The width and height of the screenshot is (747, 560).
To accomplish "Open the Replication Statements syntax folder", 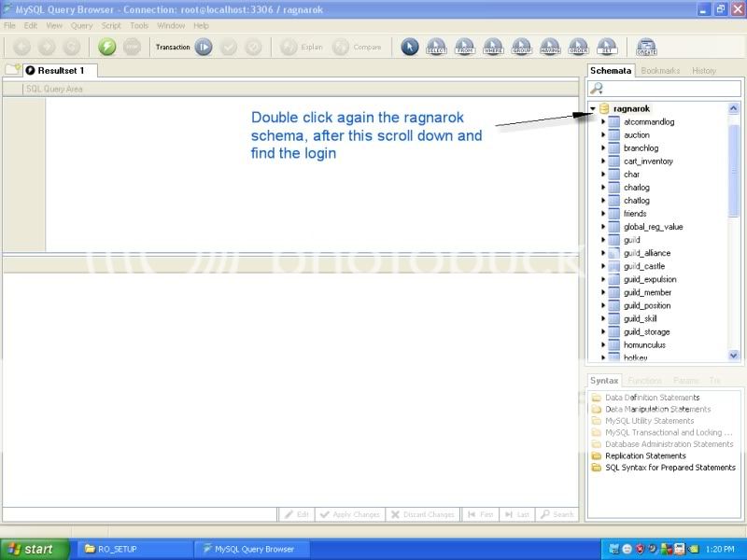I will click(x=645, y=456).
